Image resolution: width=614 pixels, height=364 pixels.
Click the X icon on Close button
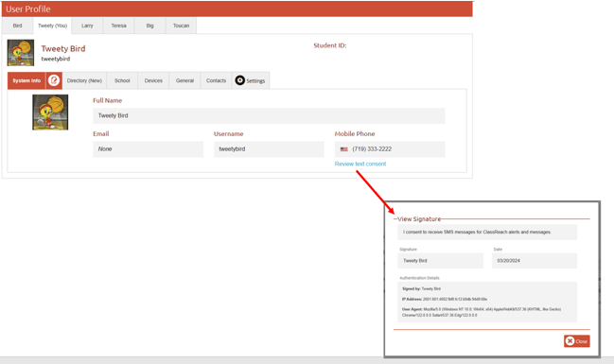tap(570, 341)
